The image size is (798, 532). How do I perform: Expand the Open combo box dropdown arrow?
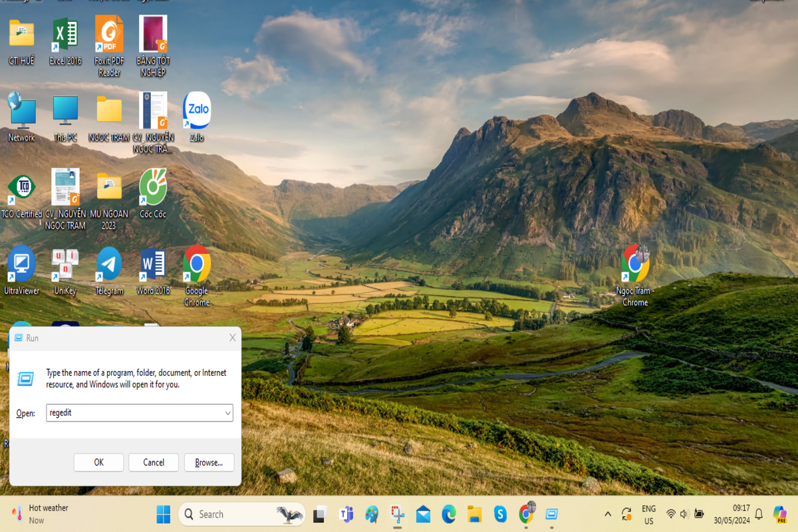[x=228, y=413]
